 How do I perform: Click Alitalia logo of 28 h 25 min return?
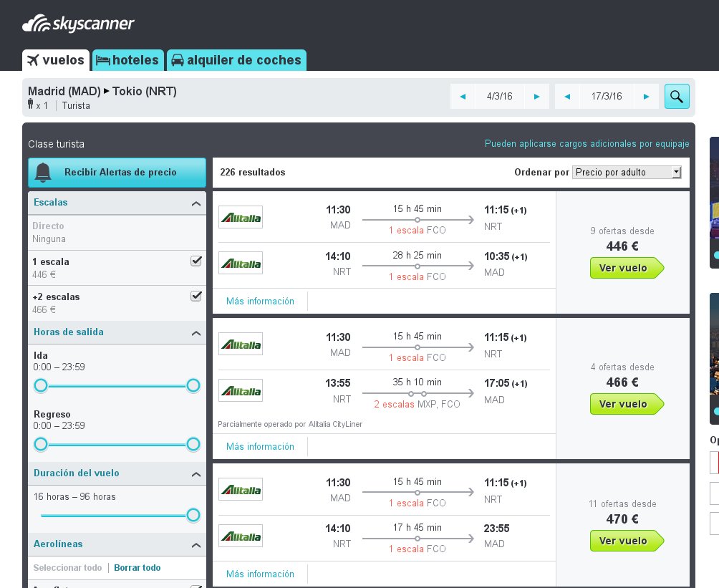coord(241,263)
